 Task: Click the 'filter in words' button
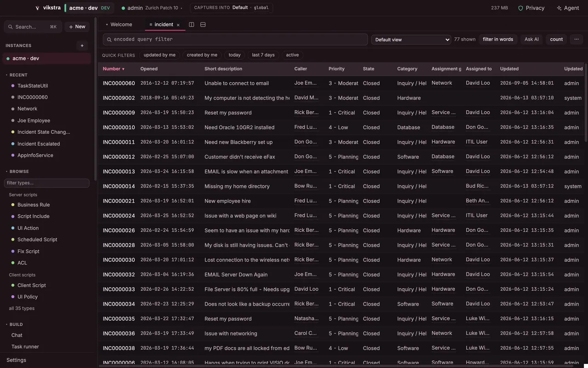(x=498, y=40)
